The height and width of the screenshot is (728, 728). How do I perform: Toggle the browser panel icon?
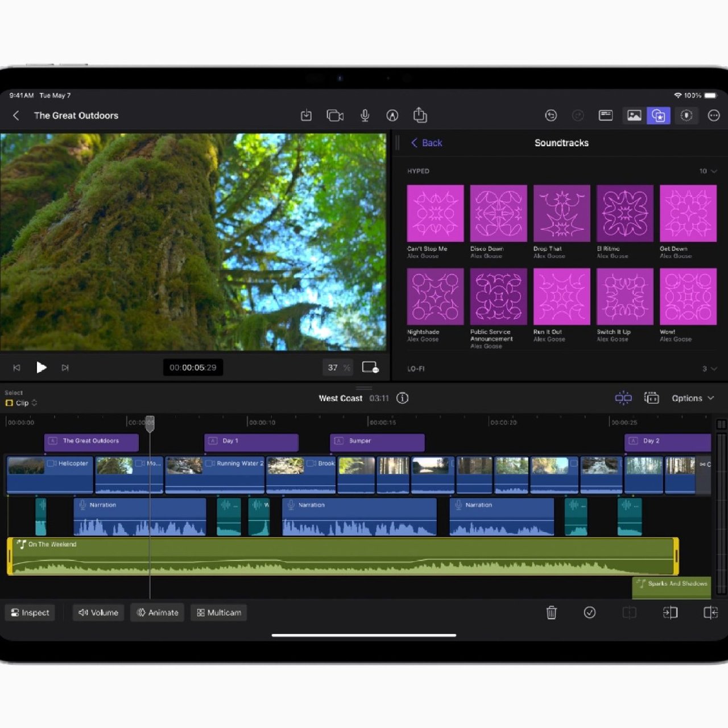[x=606, y=115]
